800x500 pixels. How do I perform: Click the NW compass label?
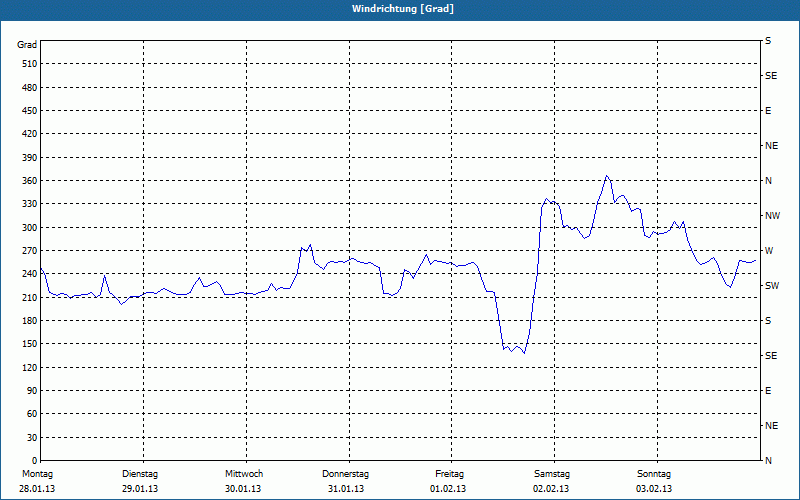coord(772,216)
